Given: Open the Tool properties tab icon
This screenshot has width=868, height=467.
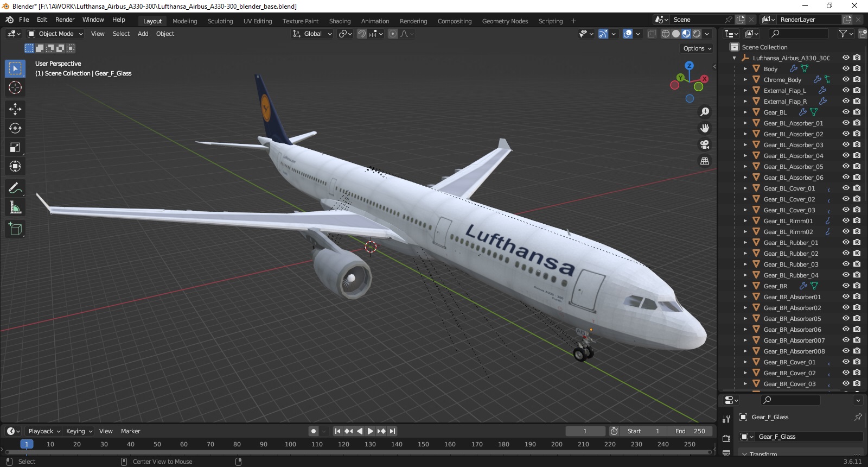Looking at the screenshot, I should coord(726,419).
